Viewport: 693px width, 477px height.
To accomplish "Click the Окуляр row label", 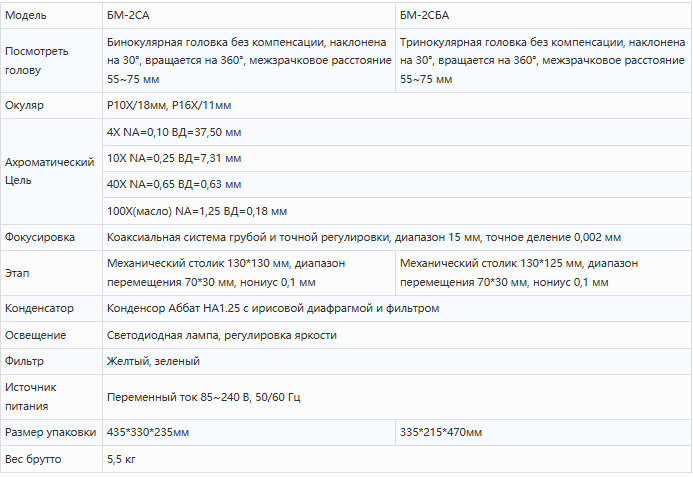I will pyautogui.click(x=25, y=105).
